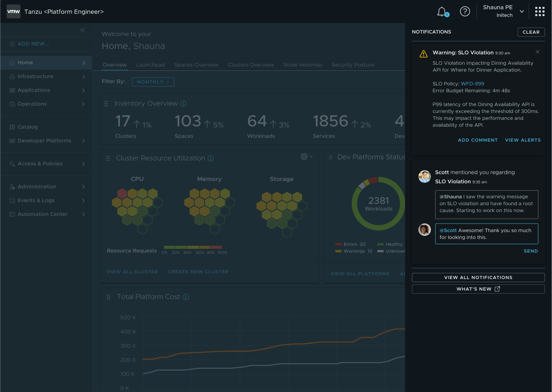Screen dimensions: 552x392
Task: Open the notifications bell icon
Action: [442, 12]
